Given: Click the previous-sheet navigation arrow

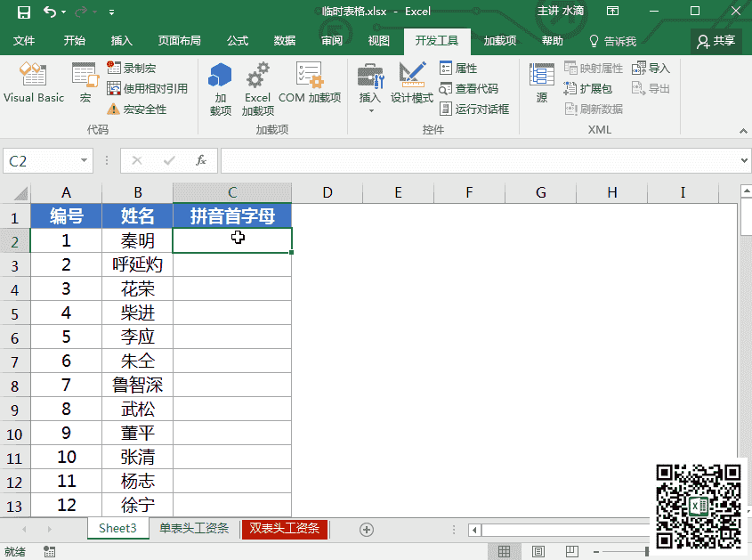Looking at the screenshot, I should tap(24, 530).
